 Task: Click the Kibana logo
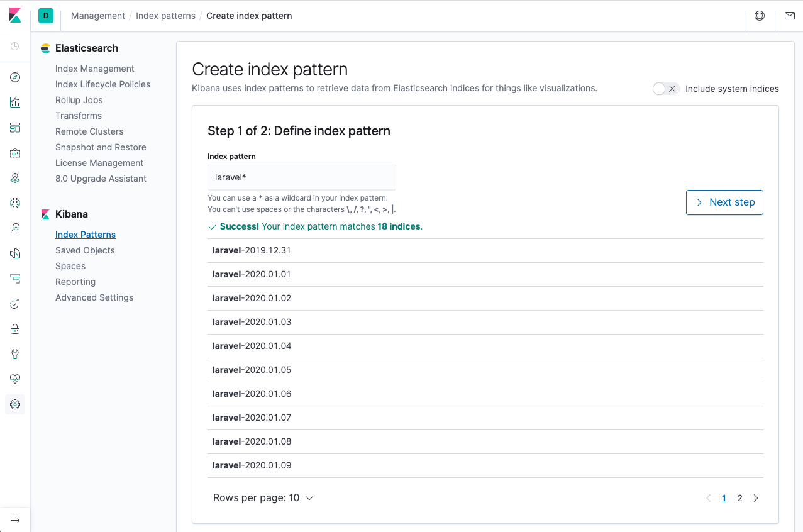click(15, 16)
